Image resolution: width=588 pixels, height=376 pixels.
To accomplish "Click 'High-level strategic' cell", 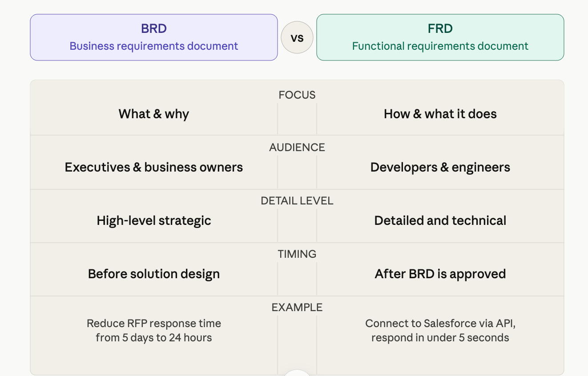I will (154, 221).
